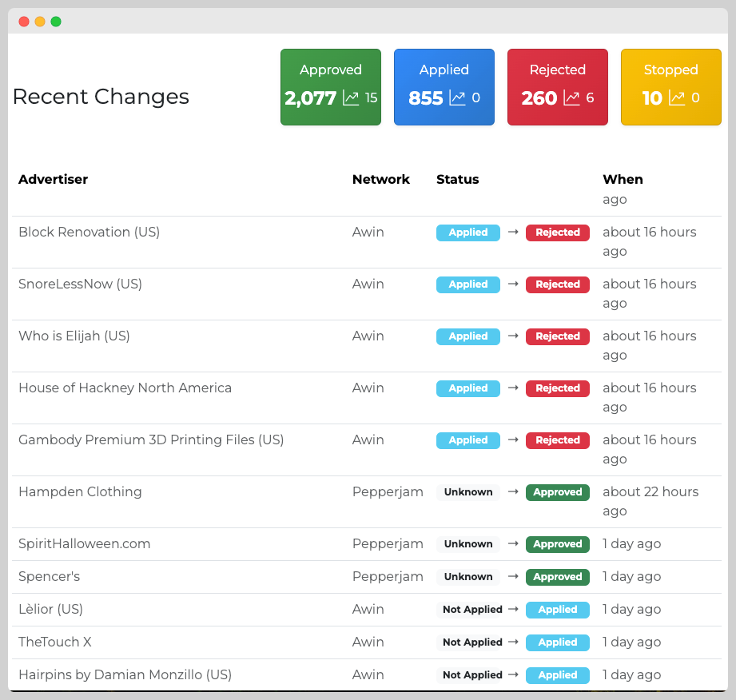736x700 pixels.
Task: Click the Status column header
Action: (458, 179)
